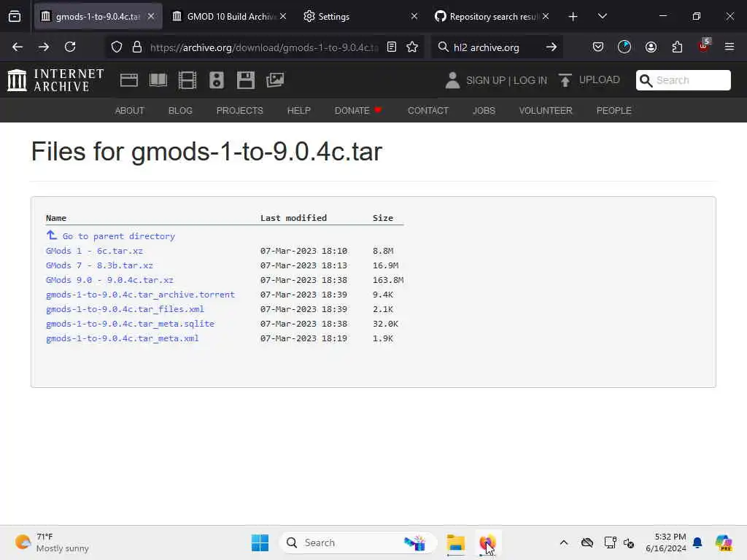Image resolution: width=747 pixels, height=560 pixels.
Task: Open the weather widget showing 71°F
Action: [52, 542]
